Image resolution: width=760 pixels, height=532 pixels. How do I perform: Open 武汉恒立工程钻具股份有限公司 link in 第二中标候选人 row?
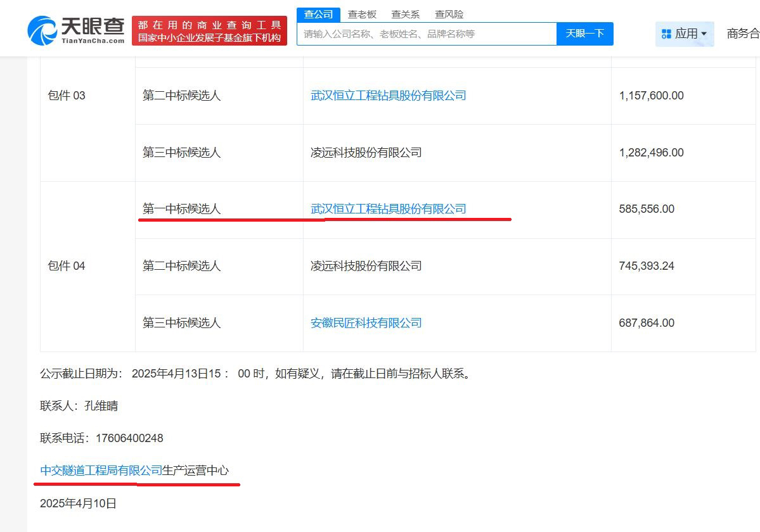[x=388, y=96]
